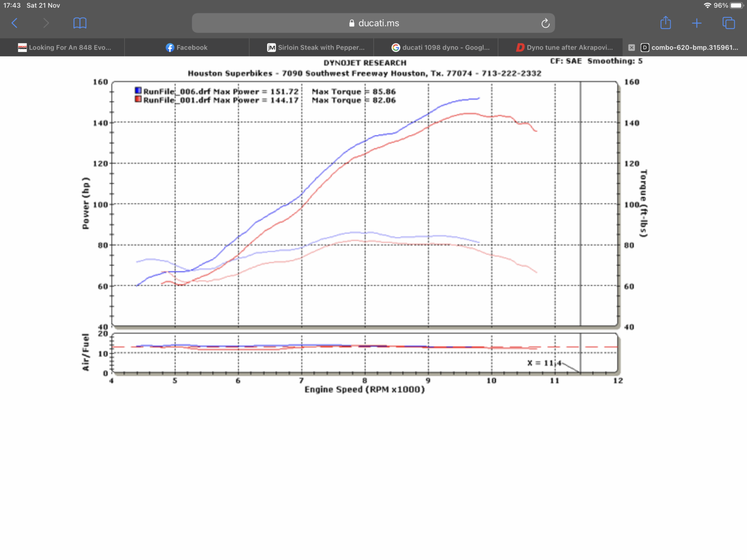Click the Houston Superbikes address line
Viewport: 747px width, 560px height.
365,73
